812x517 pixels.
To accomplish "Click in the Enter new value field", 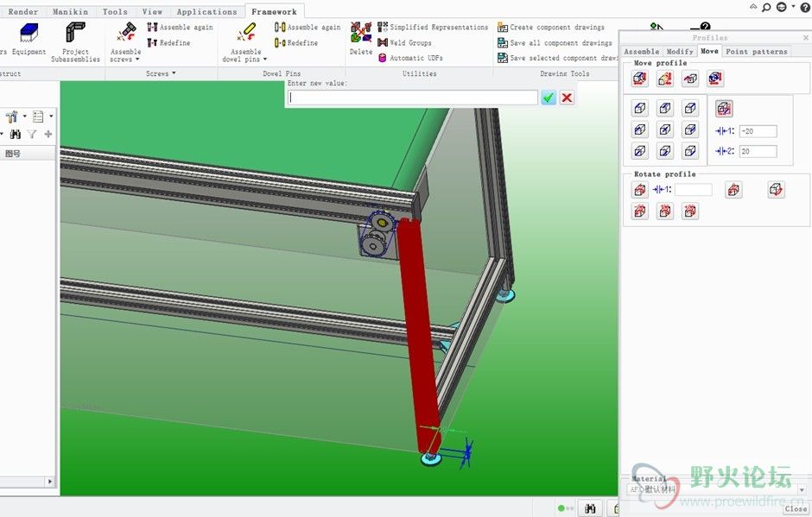I will pyautogui.click(x=412, y=98).
